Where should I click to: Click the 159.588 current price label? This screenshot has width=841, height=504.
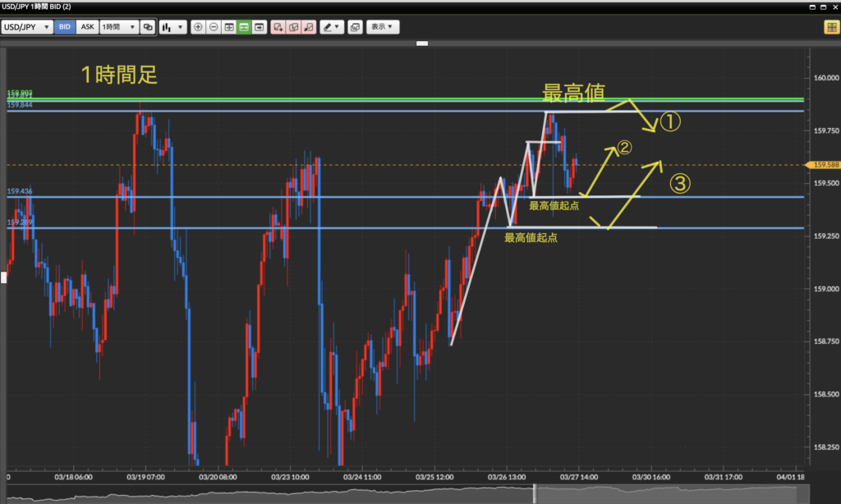[825, 165]
